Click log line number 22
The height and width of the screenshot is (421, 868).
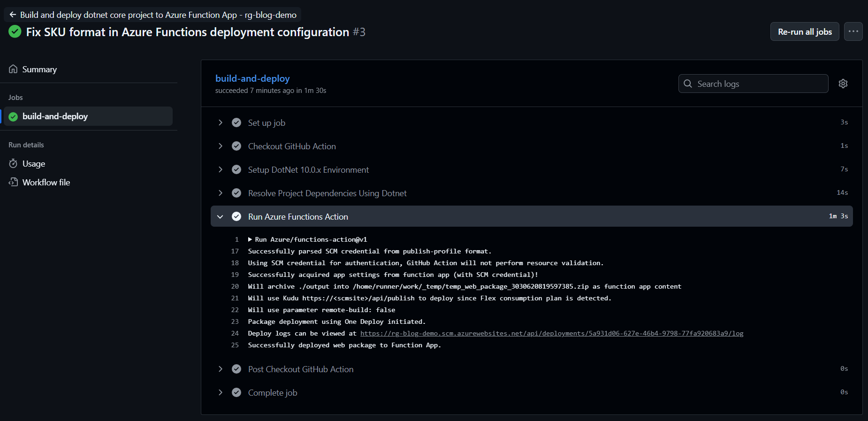pyautogui.click(x=235, y=310)
